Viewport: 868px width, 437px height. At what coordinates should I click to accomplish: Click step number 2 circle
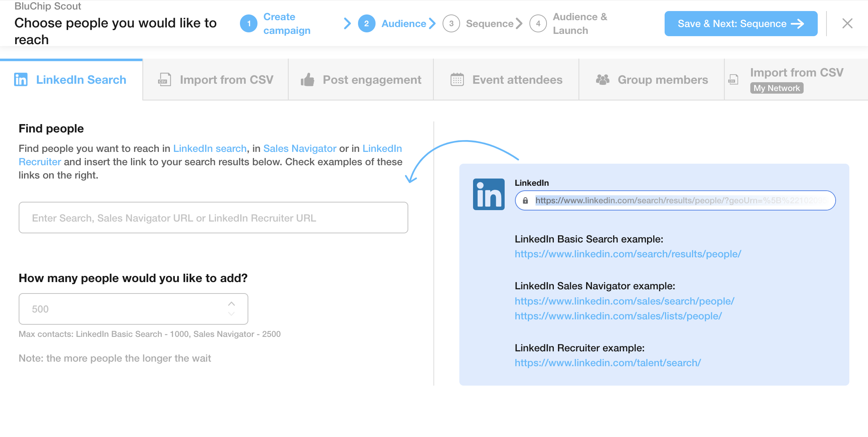(x=366, y=24)
